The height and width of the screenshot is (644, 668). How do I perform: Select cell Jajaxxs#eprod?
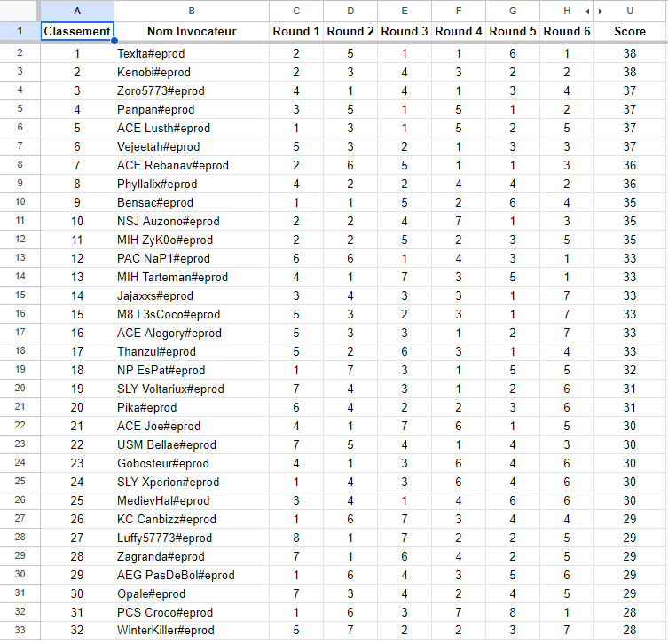click(192, 295)
